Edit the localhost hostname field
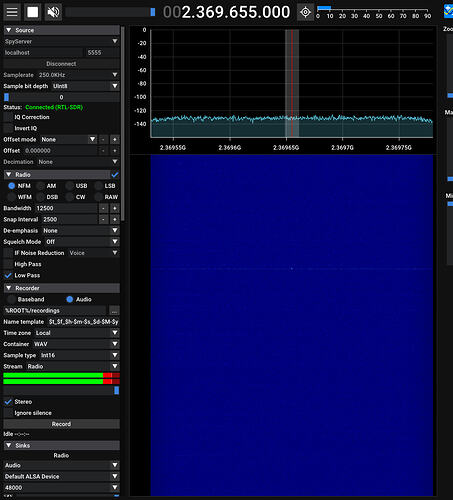Image resolution: width=453 pixels, height=500 pixels. [x=43, y=53]
